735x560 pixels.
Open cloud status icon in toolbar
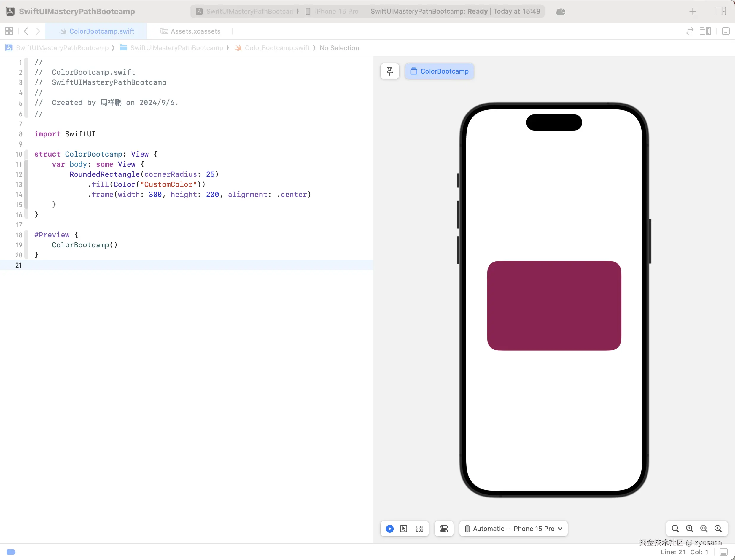point(560,11)
